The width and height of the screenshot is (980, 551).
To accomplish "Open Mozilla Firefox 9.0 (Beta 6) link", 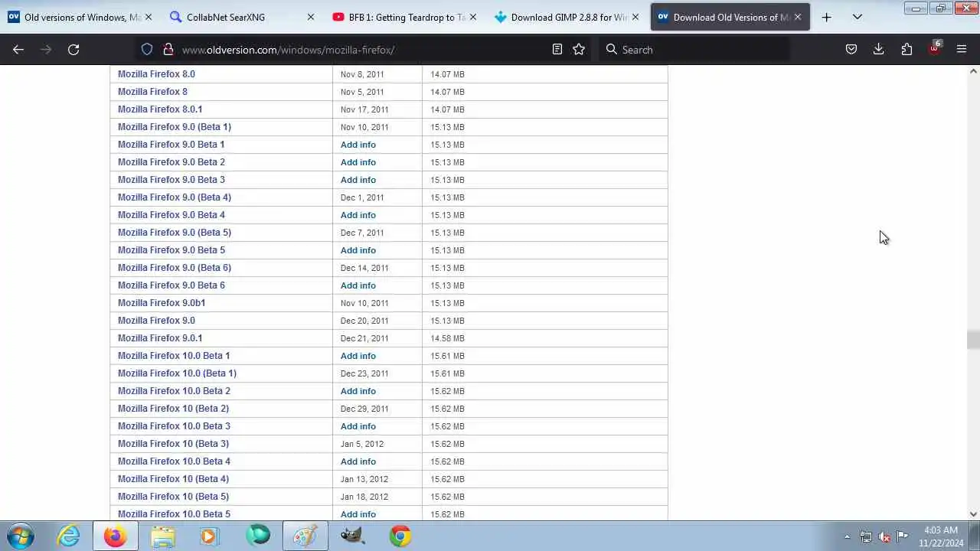I will [175, 268].
